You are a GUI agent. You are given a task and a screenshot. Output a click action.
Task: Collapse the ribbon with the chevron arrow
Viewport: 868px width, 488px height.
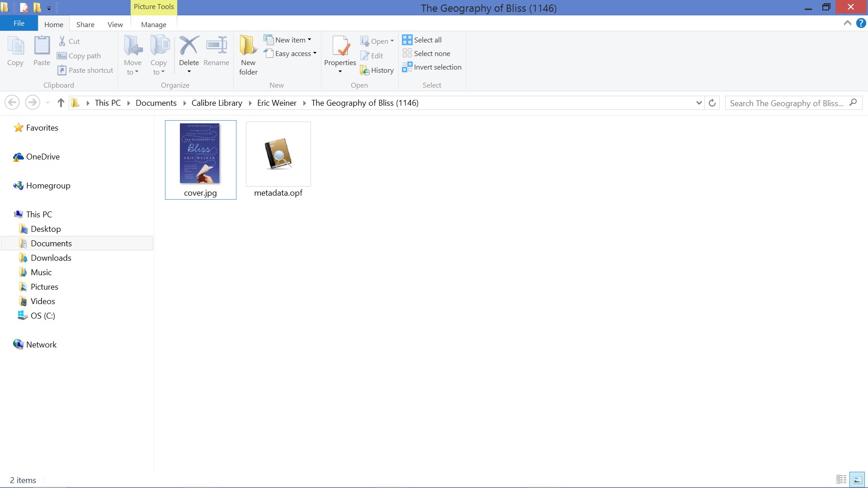(x=847, y=23)
